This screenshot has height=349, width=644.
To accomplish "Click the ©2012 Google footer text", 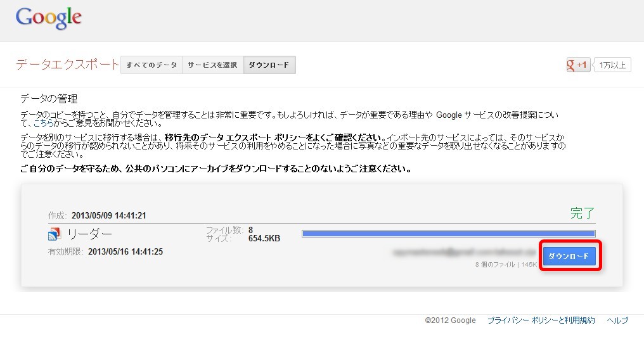I will click(x=450, y=320).
